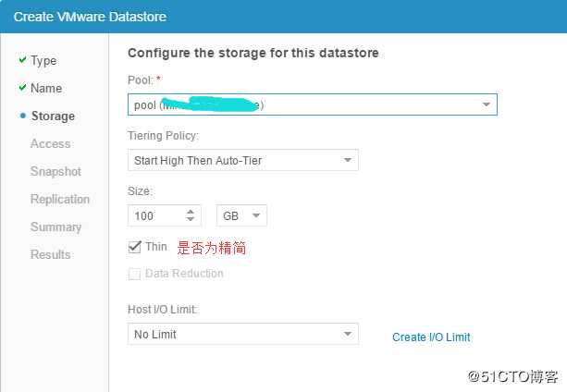567x392 pixels.
Task: Click the blue bullet beside Storage
Action: click(23, 116)
